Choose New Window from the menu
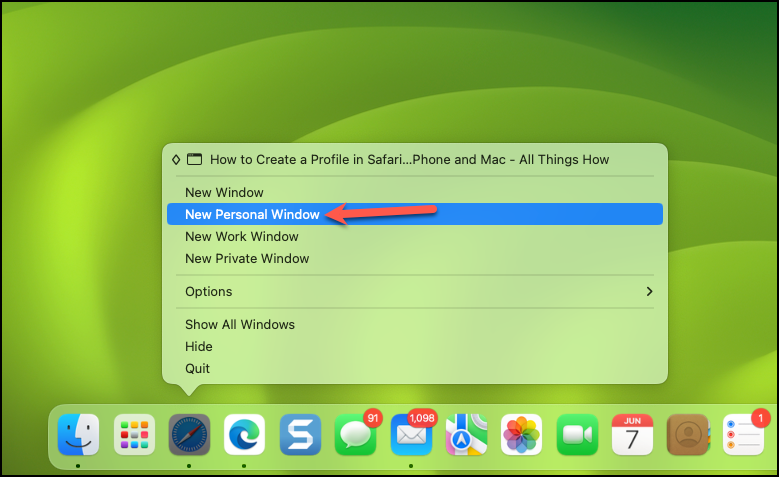 pyautogui.click(x=224, y=192)
